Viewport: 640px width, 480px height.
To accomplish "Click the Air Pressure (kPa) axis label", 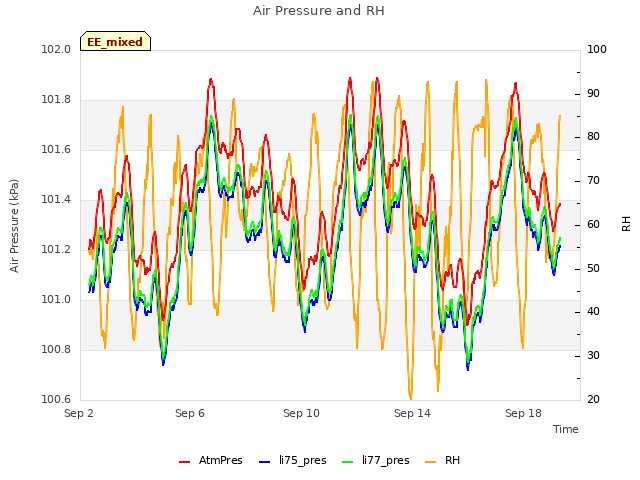I will tap(14, 226).
